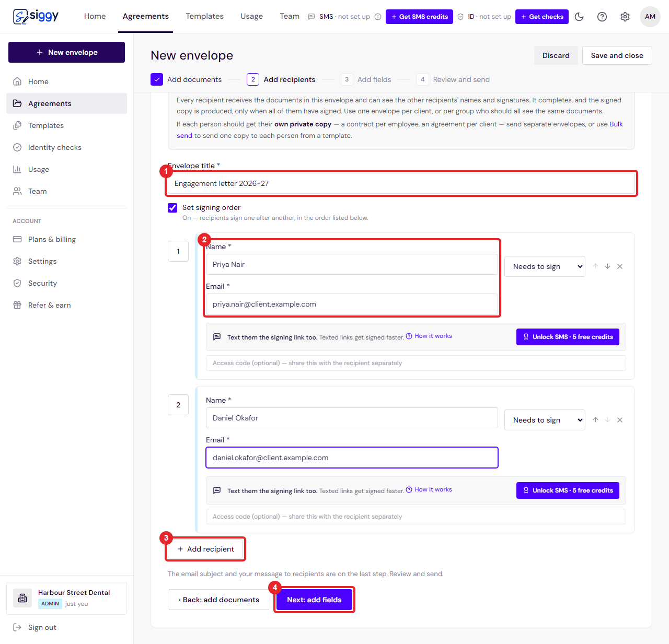Move Priya Nair recipient down
Image resolution: width=669 pixels, height=644 pixels.
(607, 266)
